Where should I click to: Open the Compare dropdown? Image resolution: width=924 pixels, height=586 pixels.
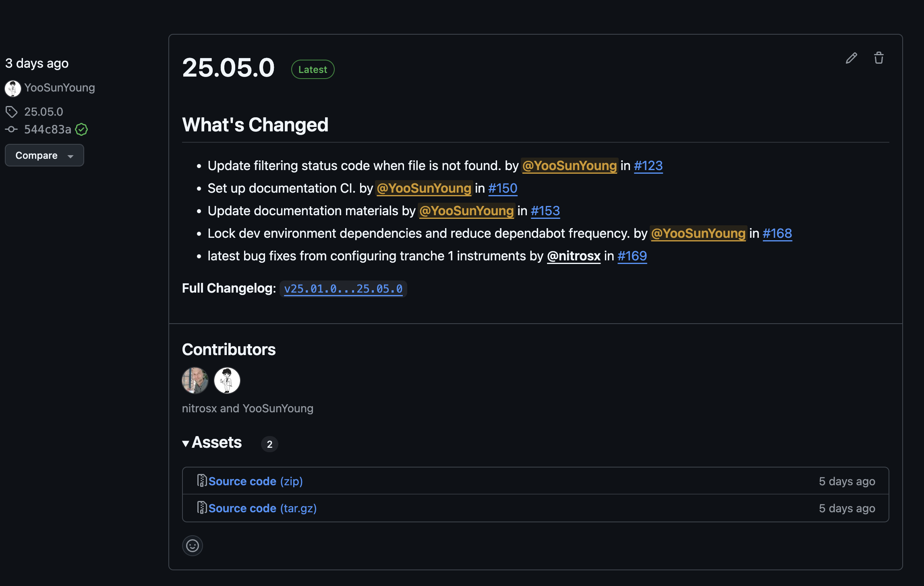point(44,156)
